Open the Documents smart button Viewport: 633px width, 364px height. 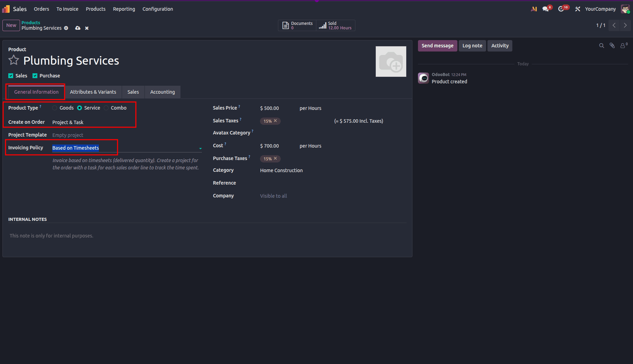point(297,26)
